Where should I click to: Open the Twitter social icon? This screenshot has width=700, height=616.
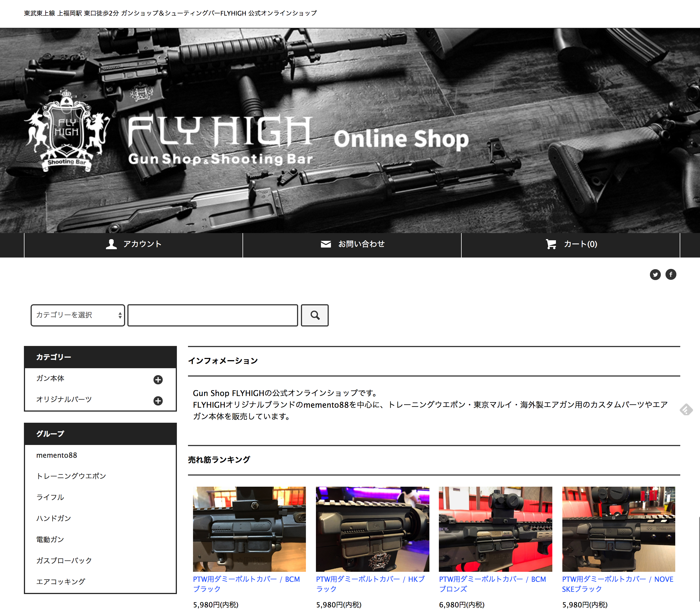(655, 274)
